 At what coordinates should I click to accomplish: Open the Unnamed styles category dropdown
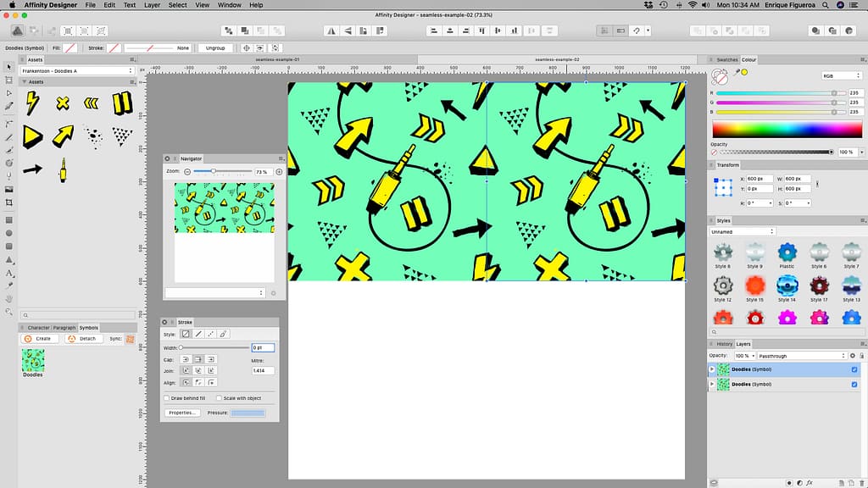tap(742, 230)
